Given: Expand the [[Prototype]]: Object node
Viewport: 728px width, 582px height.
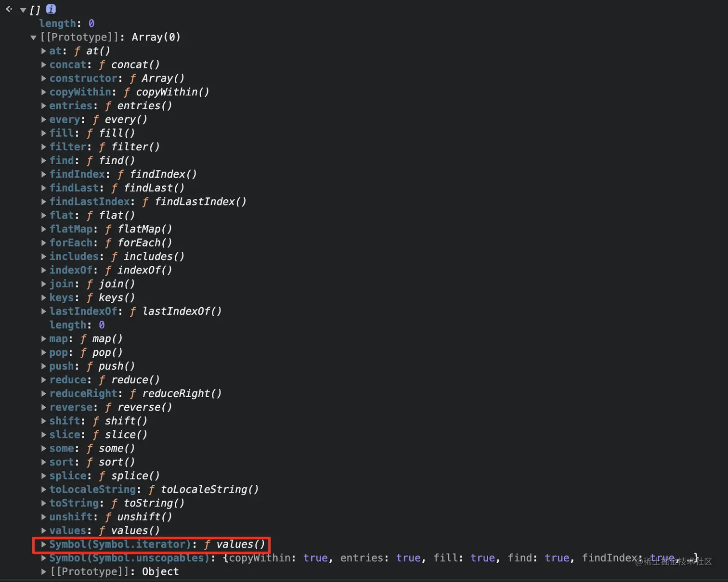Looking at the screenshot, I should pyautogui.click(x=44, y=572).
